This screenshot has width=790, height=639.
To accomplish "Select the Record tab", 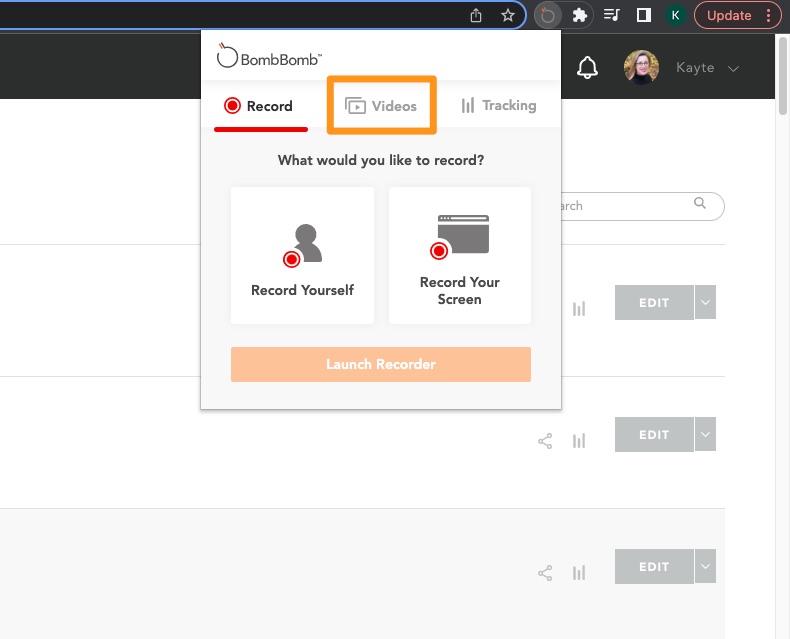I will [260, 106].
